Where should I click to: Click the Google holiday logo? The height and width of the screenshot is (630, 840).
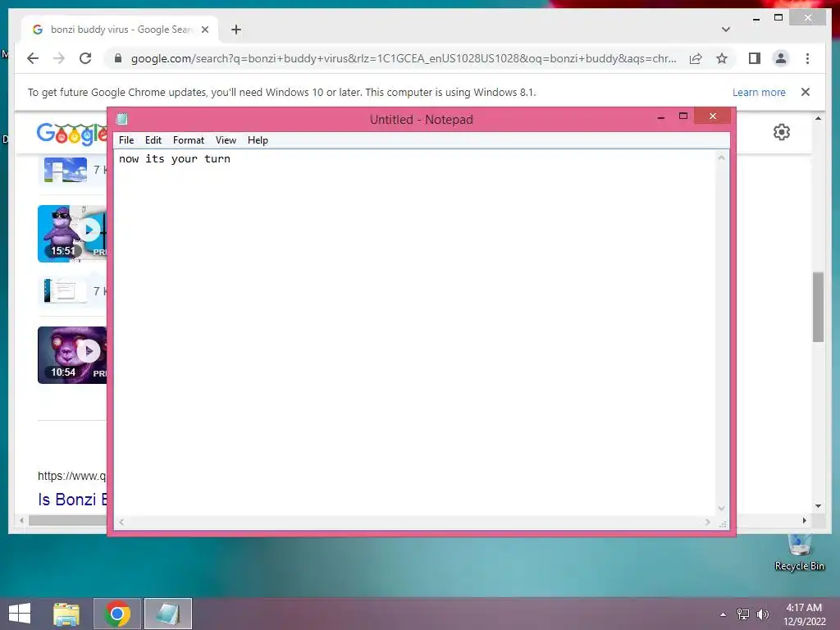point(71,134)
